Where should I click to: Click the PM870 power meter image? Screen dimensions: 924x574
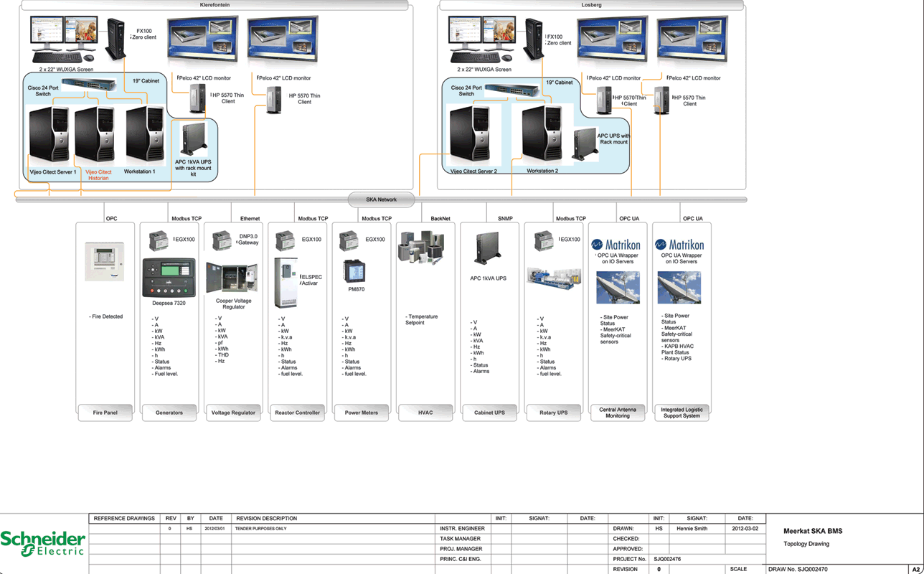coord(355,273)
